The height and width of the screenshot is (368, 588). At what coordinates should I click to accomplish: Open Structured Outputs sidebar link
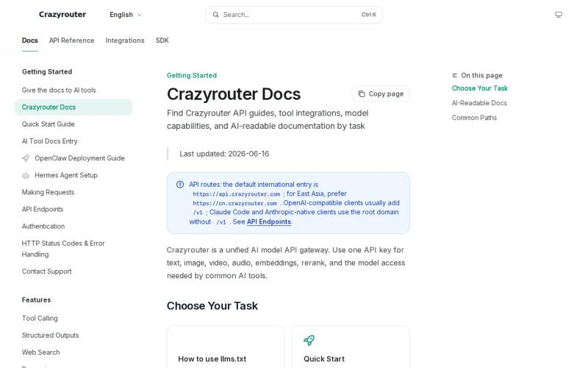73,335
